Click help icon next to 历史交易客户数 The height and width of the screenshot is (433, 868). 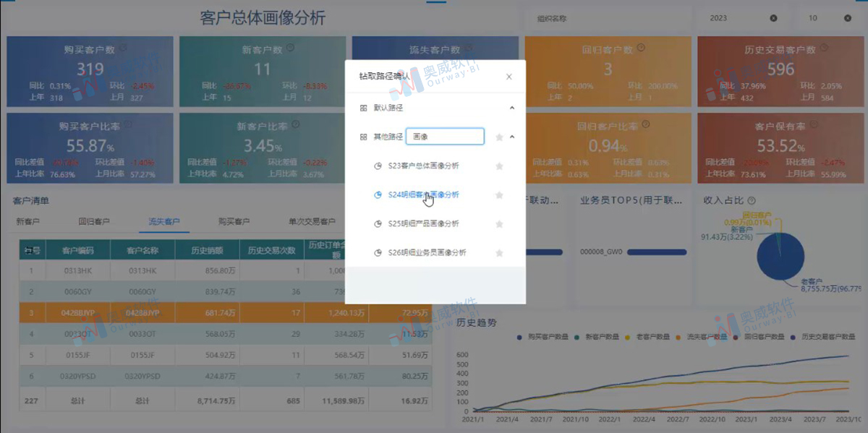click(823, 48)
